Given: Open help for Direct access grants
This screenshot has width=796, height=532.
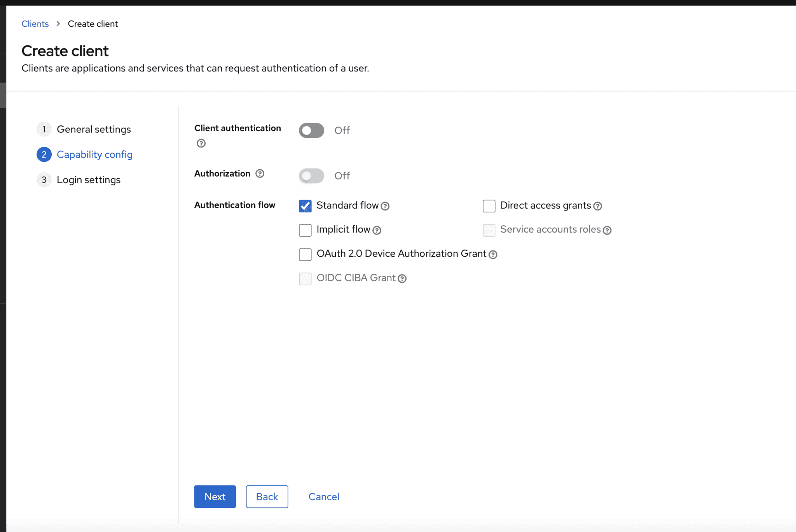Looking at the screenshot, I should 598,206.
